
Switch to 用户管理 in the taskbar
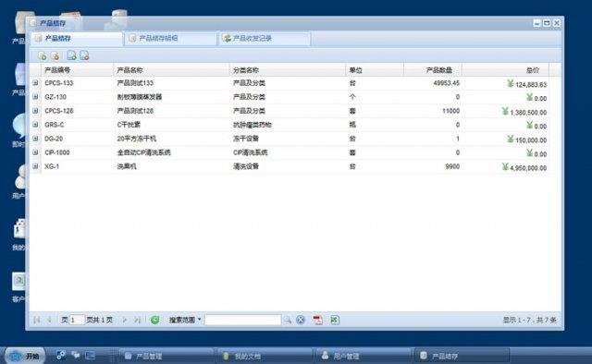[364, 356]
